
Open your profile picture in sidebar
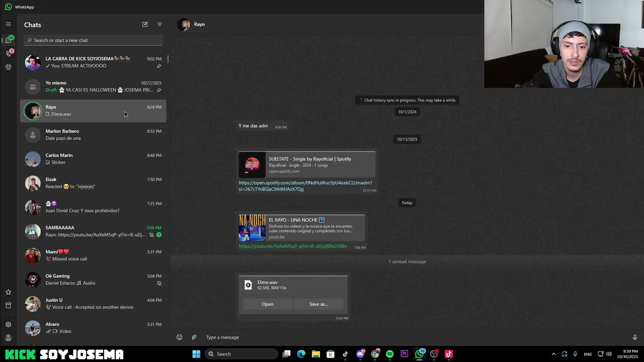point(8,338)
